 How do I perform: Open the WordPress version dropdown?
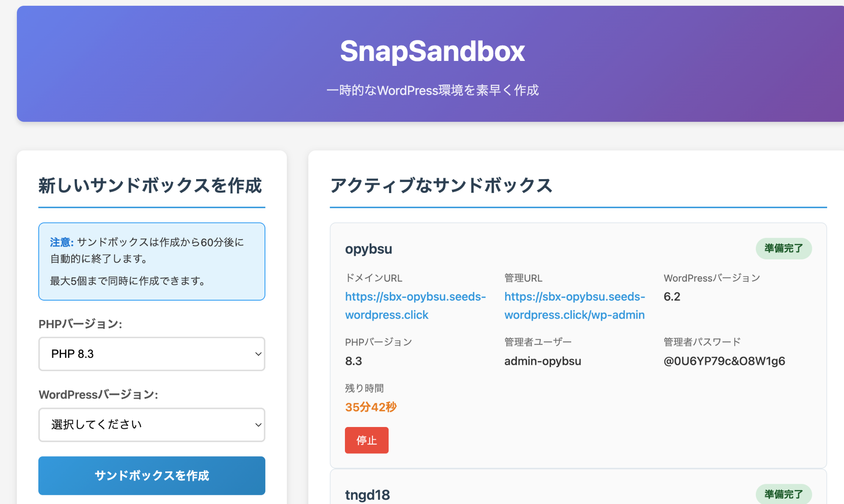[x=151, y=425]
